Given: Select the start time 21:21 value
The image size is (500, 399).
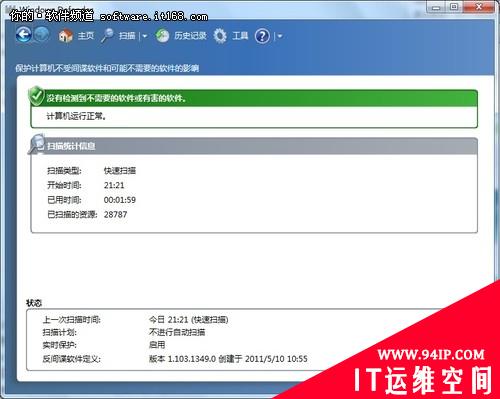Looking at the screenshot, I should (114, 185).
